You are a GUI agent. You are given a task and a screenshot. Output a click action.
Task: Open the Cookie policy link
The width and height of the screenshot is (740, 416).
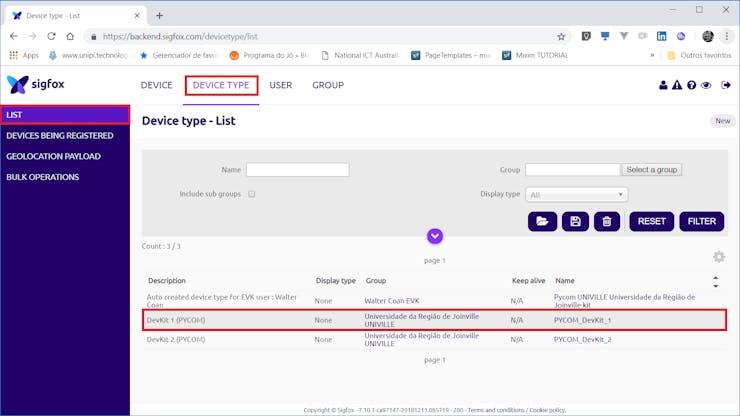pos(547,410)
